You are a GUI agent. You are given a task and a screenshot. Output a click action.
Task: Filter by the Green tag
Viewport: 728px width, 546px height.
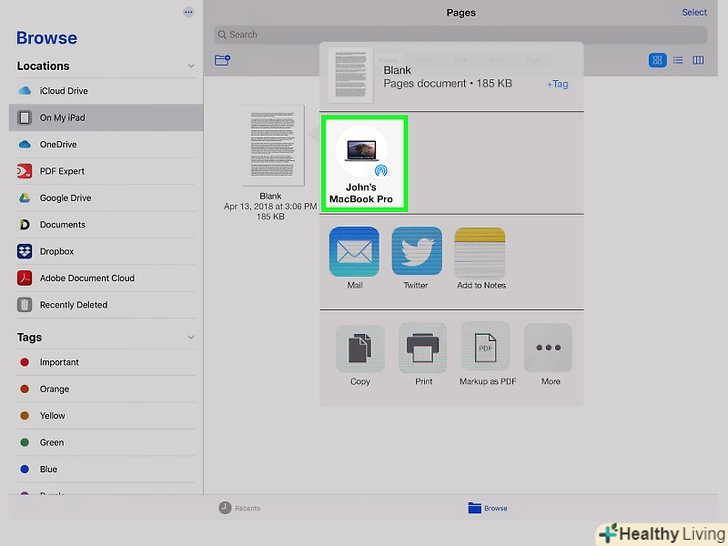[x=106, y=442]
